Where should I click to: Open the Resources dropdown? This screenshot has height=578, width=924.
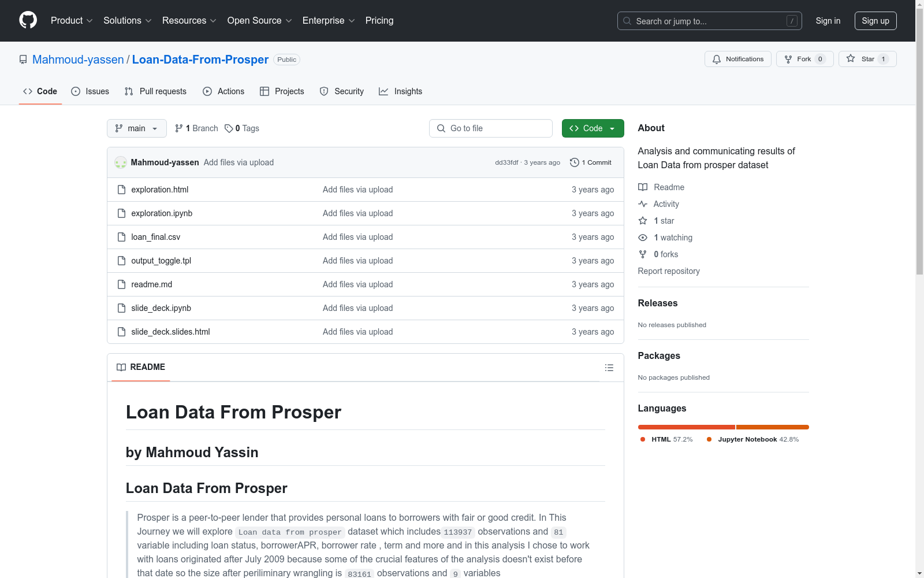(189, 20)
